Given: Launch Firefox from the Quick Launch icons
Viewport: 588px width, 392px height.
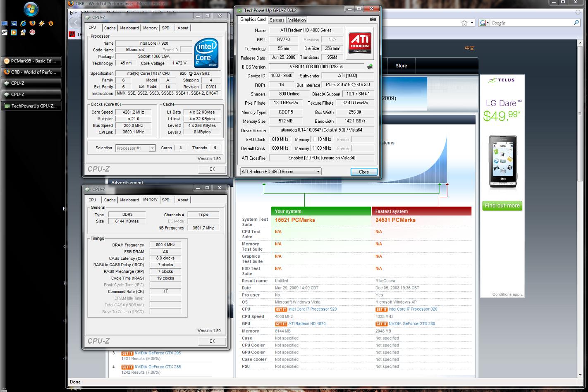Looking at the screenshot, I should click(32, 23).
